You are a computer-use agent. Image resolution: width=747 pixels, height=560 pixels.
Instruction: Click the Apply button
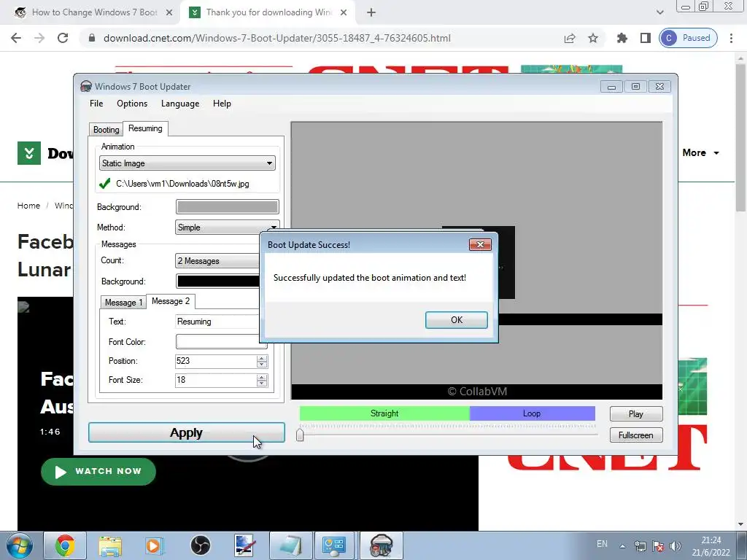(186, 432)
